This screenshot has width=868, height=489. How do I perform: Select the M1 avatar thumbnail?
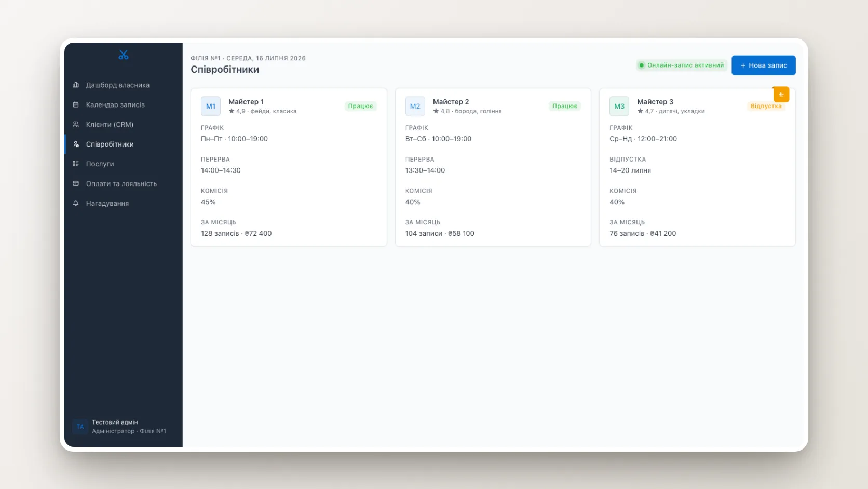211,106
